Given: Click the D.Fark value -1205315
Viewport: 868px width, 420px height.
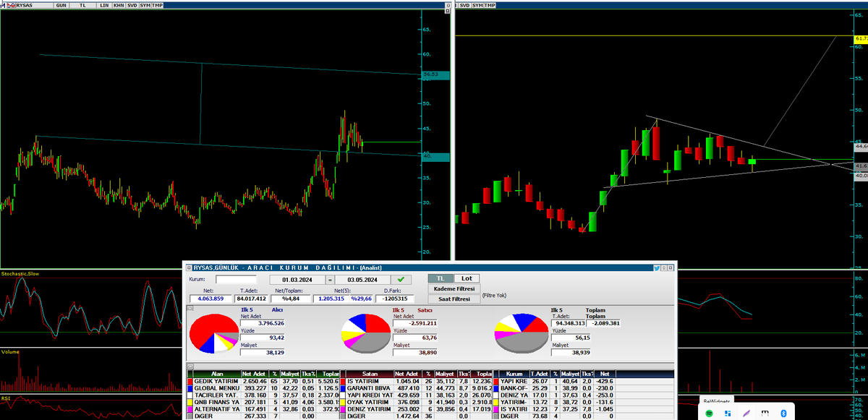Looking at the screenshot, I should tap(395, 298).
